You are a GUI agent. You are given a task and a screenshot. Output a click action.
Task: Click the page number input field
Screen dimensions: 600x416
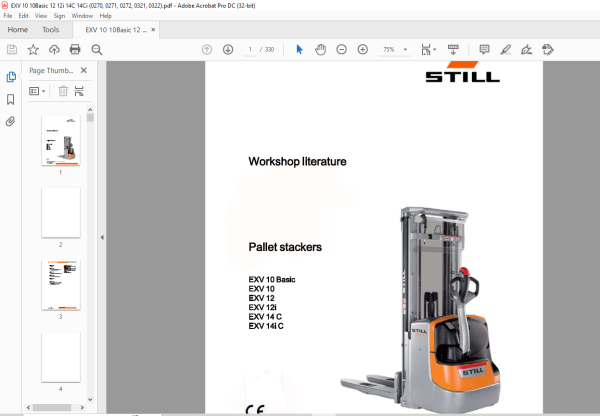tap(250, 49)
